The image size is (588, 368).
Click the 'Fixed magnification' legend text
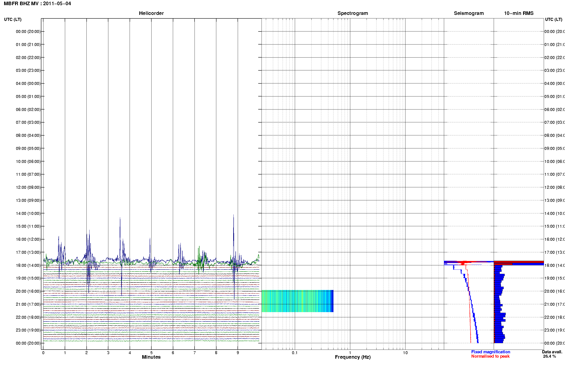491,352
